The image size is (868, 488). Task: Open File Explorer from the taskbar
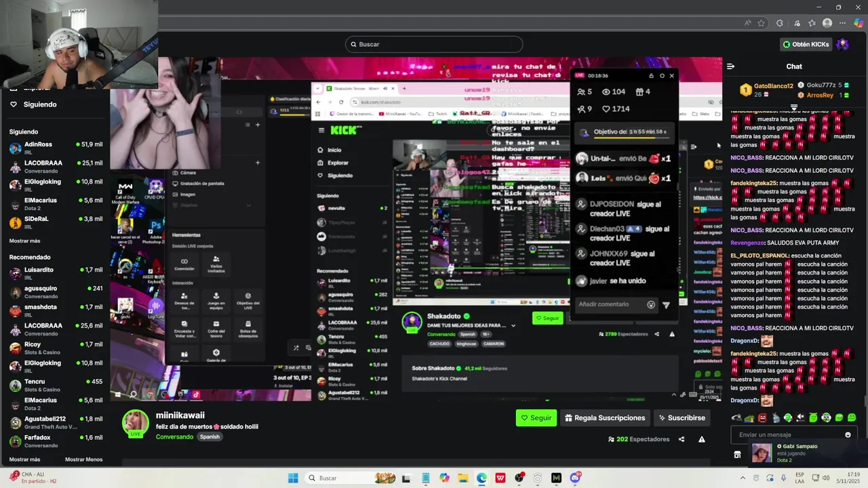click(463, 478)
